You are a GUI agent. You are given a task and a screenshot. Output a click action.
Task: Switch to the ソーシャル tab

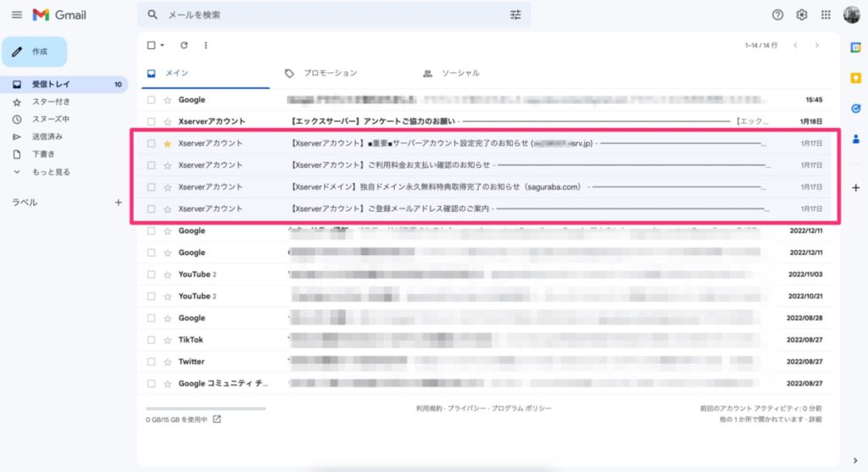click(460, 73)
